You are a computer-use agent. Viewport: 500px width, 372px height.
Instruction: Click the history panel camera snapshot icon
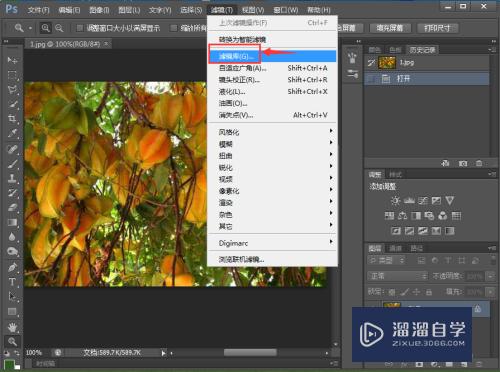[x=463, y=163]
